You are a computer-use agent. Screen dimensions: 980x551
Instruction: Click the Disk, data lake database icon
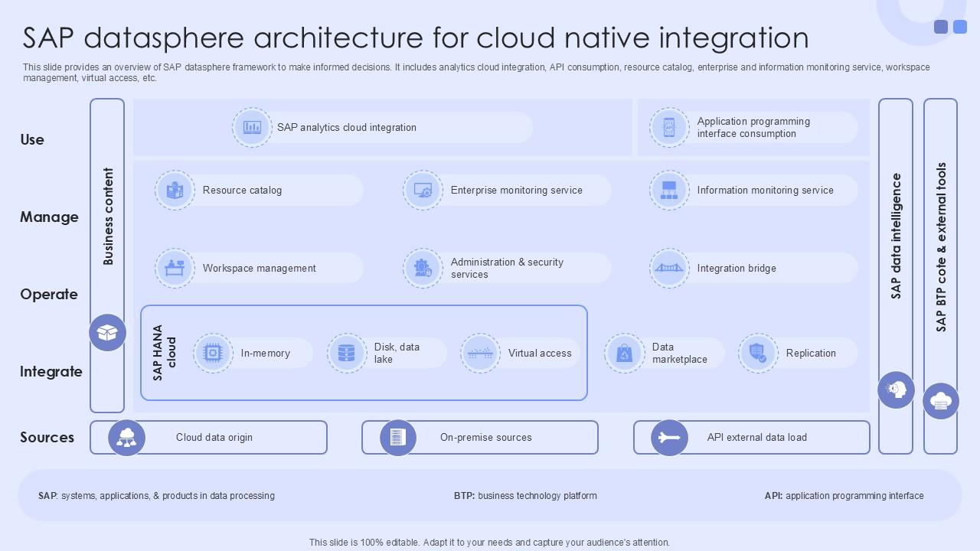[x=347, y=354]
